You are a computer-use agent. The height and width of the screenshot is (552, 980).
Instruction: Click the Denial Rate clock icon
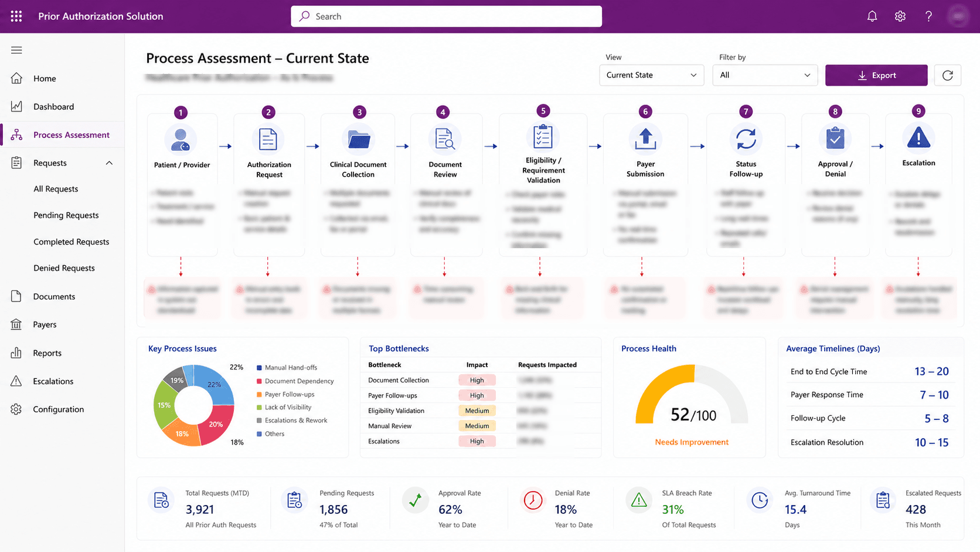(x=533, y=500)
